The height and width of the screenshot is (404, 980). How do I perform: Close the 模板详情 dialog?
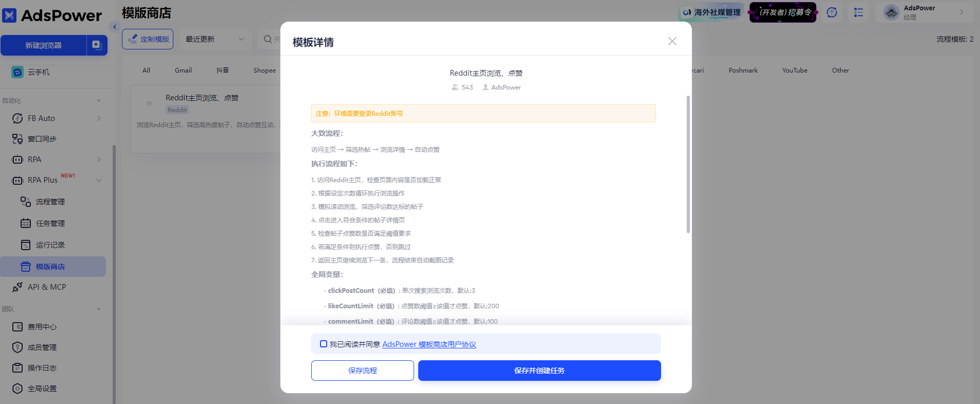click(672, 41)
